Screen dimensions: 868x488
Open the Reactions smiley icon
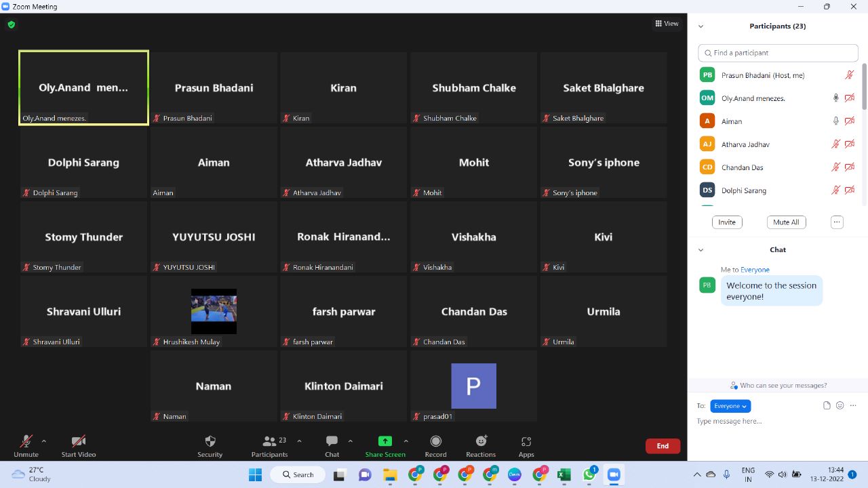(481, 441)
